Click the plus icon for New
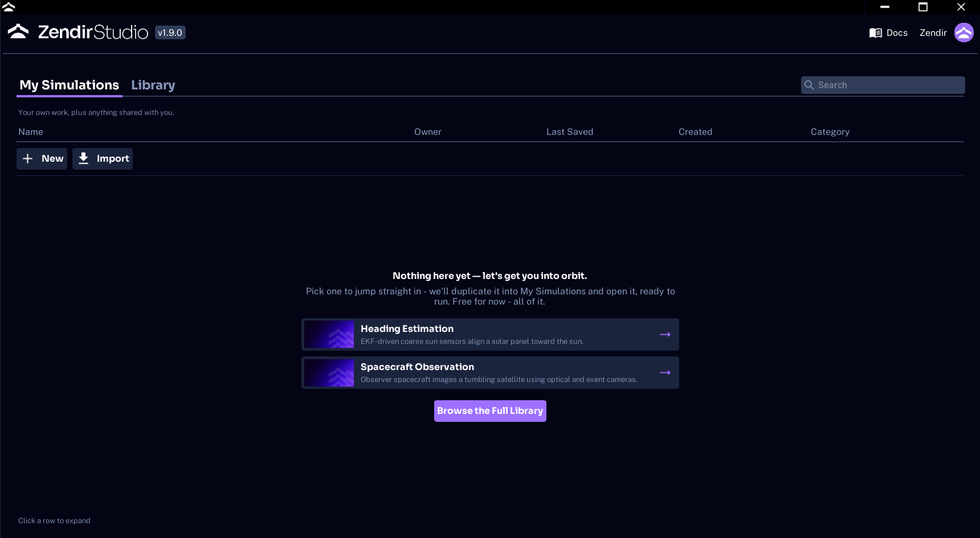The height and width of the screenshot is (538, 980). click(x=27, y=159)
